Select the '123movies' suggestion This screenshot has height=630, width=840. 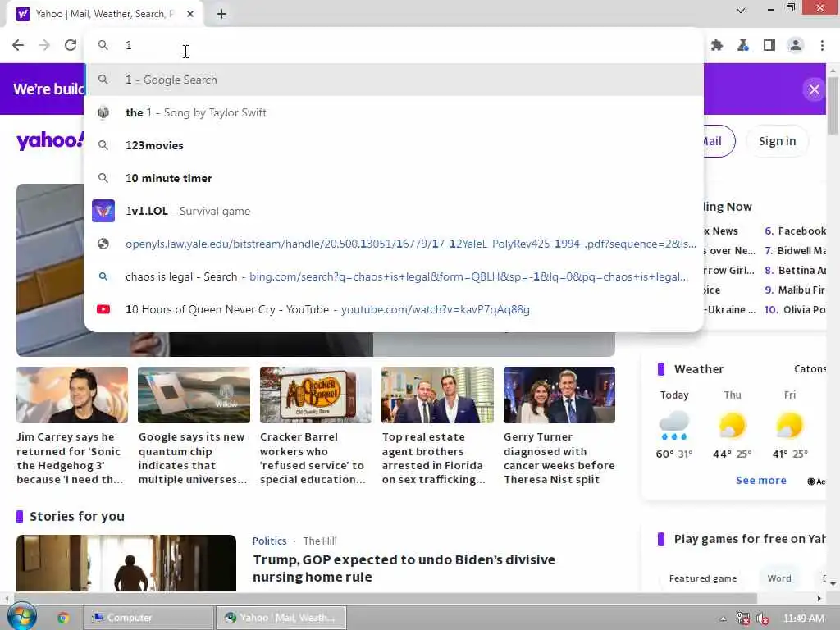394,145
